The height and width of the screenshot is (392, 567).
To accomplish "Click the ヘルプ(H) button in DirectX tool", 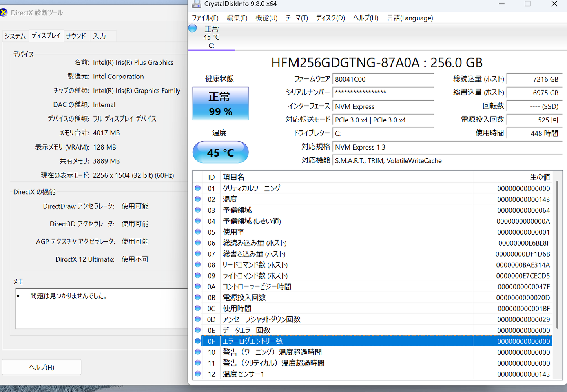I will pyautogui.click(x=42, y=367).
